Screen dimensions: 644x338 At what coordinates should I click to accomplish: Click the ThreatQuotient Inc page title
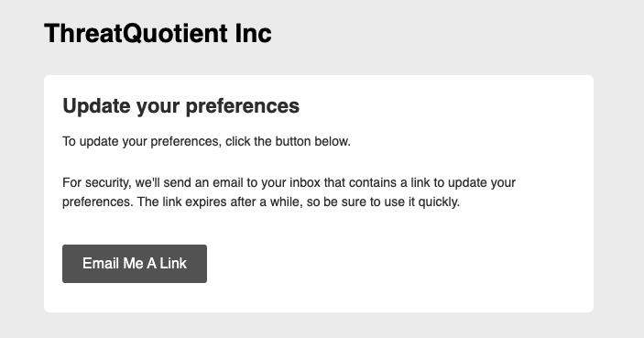[158, 33]
